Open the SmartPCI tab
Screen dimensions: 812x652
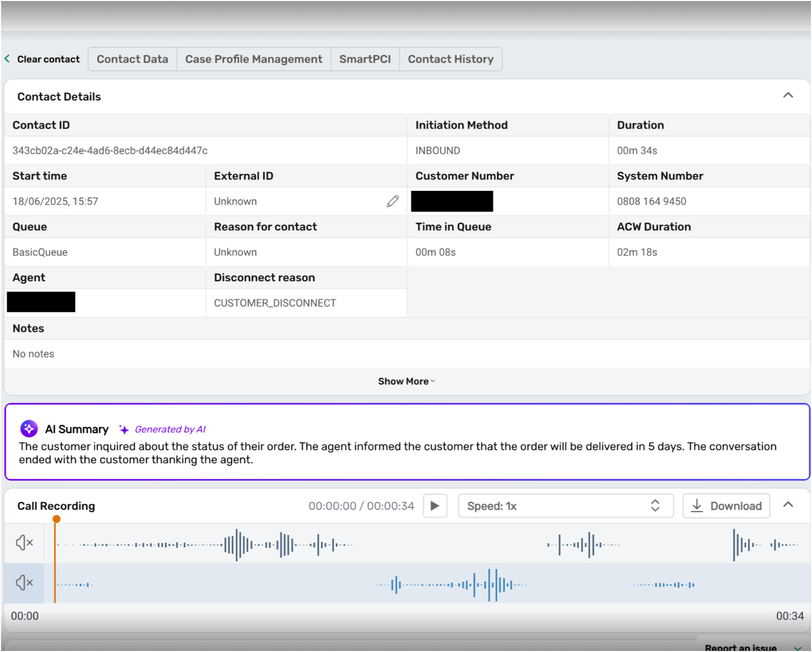point(365,59)
